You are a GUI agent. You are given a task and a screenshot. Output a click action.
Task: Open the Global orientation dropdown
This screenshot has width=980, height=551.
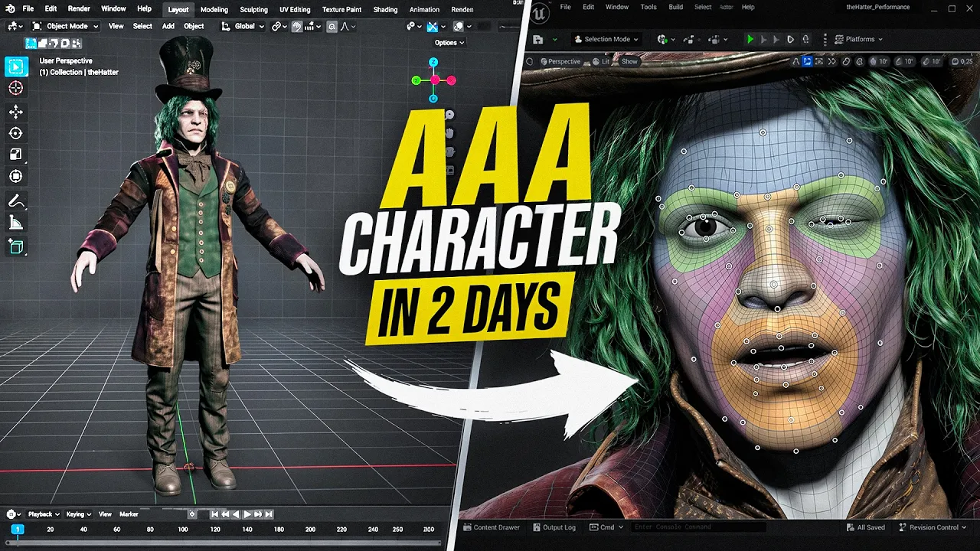[x=243, y=26]
